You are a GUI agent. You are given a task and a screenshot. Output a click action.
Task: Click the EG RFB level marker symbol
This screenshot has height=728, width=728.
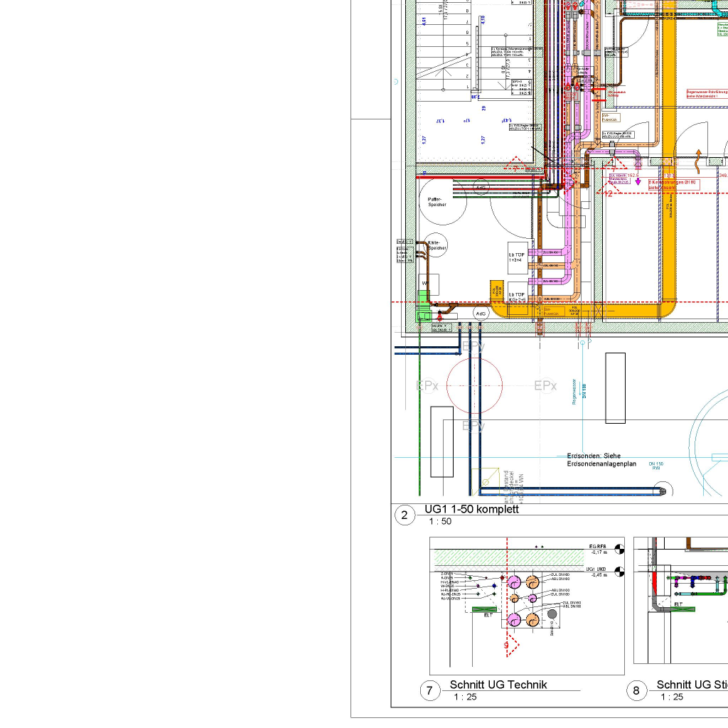618,548
